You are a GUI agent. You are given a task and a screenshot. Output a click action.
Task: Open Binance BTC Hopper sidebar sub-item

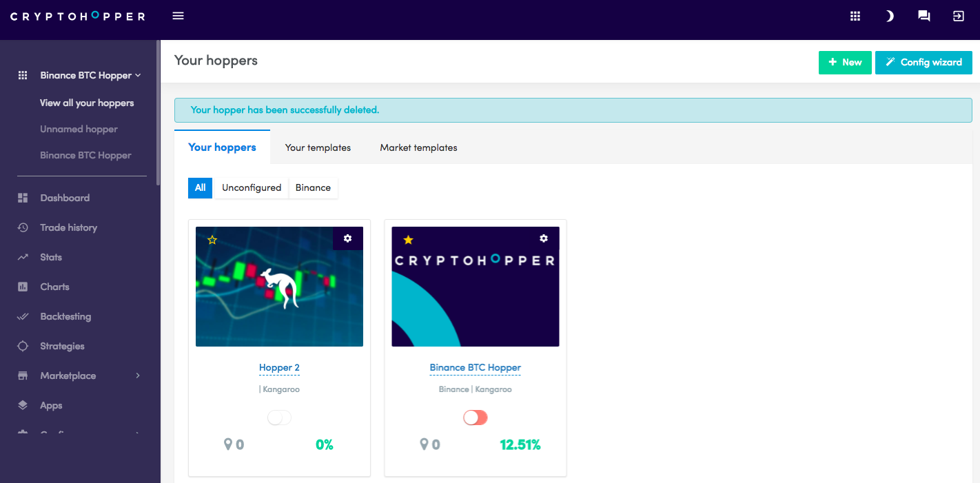(x=85, y=155)
